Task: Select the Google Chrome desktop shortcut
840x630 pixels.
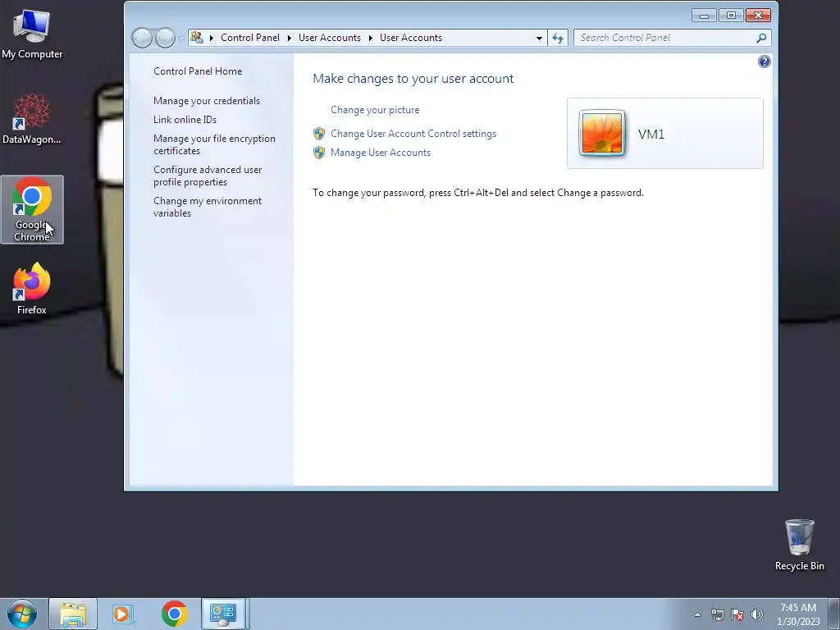Action: 32,209
